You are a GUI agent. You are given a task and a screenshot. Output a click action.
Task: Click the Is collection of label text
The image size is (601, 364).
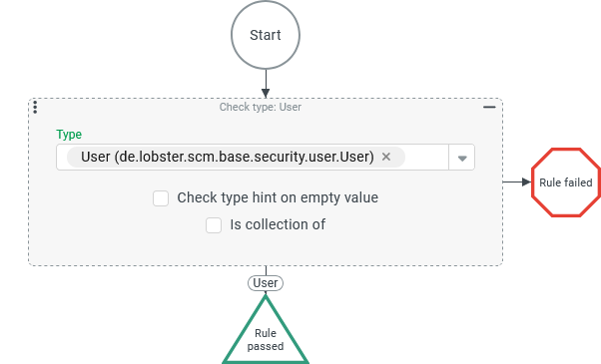[278, 224]
